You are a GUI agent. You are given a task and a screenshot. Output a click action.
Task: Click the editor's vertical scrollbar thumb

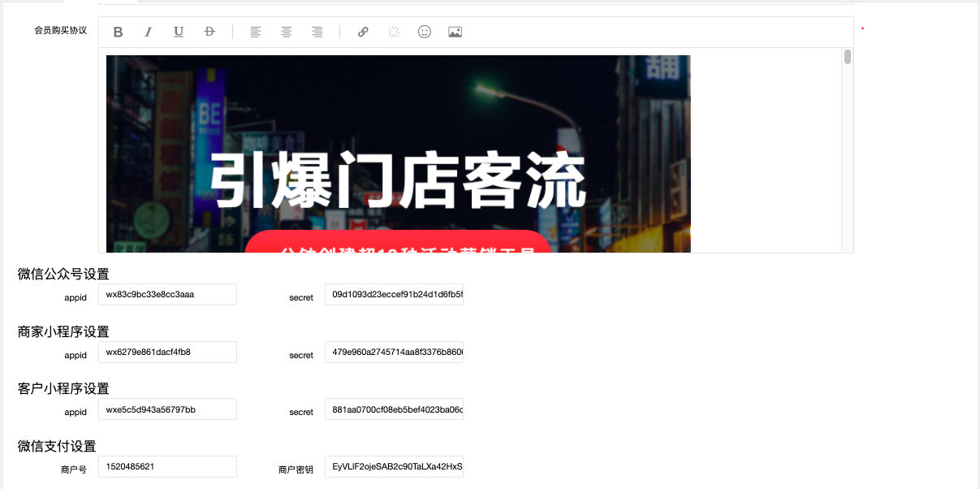(848, 57)
